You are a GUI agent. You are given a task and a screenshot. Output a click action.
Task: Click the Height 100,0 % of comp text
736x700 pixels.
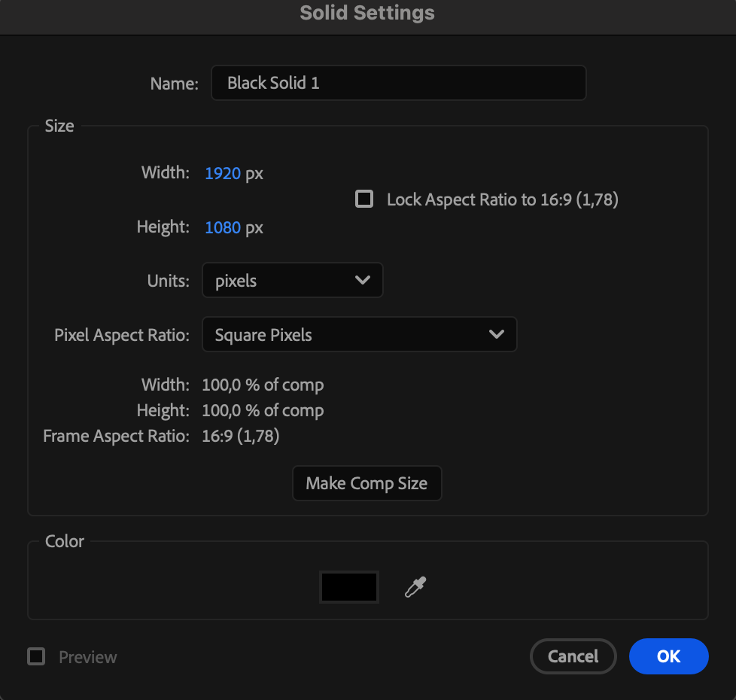263,410
